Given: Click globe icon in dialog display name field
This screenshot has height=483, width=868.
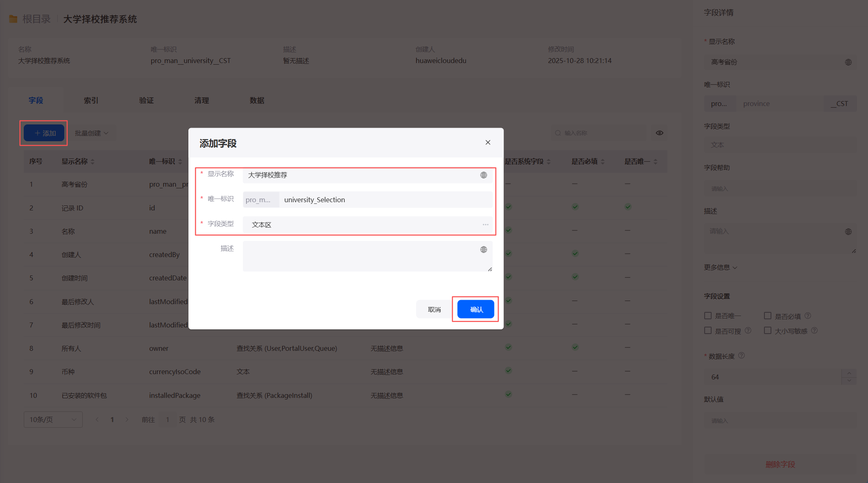Looking at the screenshot, I should coord(484,175).
